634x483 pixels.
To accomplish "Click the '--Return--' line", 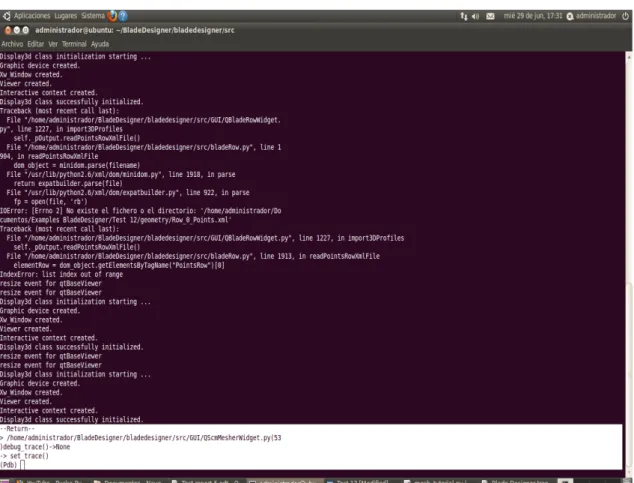I will click(x=17, y=429).
